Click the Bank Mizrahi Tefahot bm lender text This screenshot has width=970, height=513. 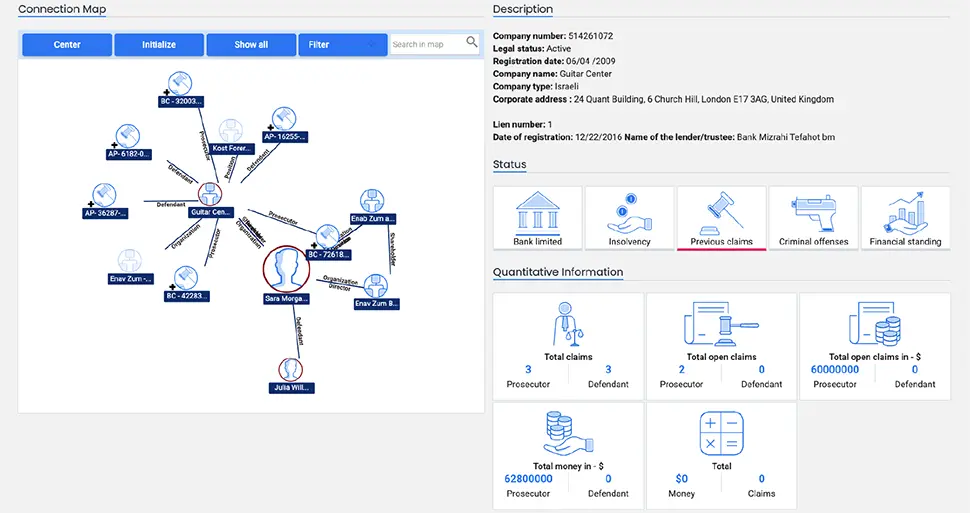[786, 137]
